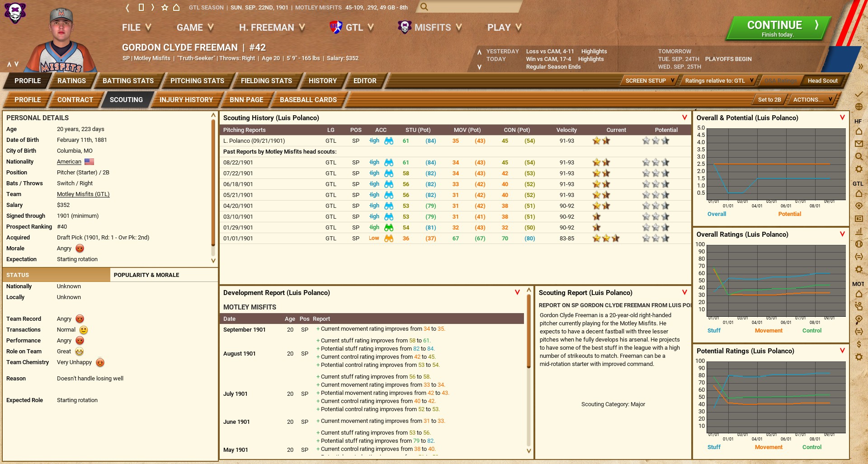Image resolution: width=868 pixels, height=464 pixels.
Task: Go to the home screen via top house icon
Action: point(176,8)
